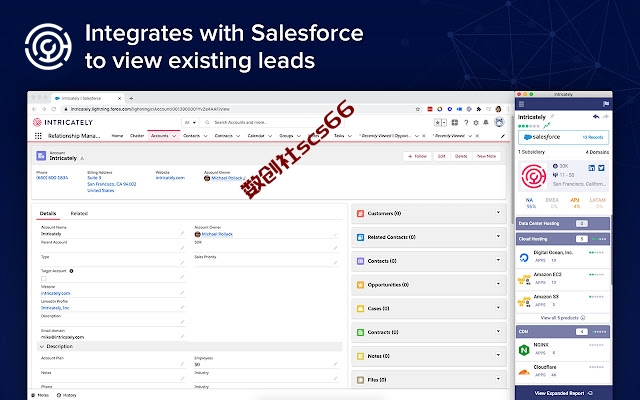The width and height of the screenshot is (640, 400).
Task: Click the Amazon EC2 logo icon
Action: click(x=524, y=280)
